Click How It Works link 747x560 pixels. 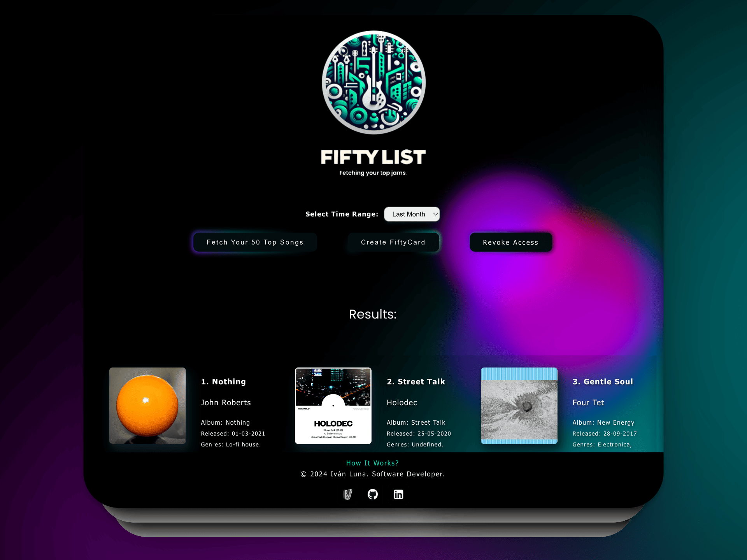pyautogui.click(x=373, y=462)
